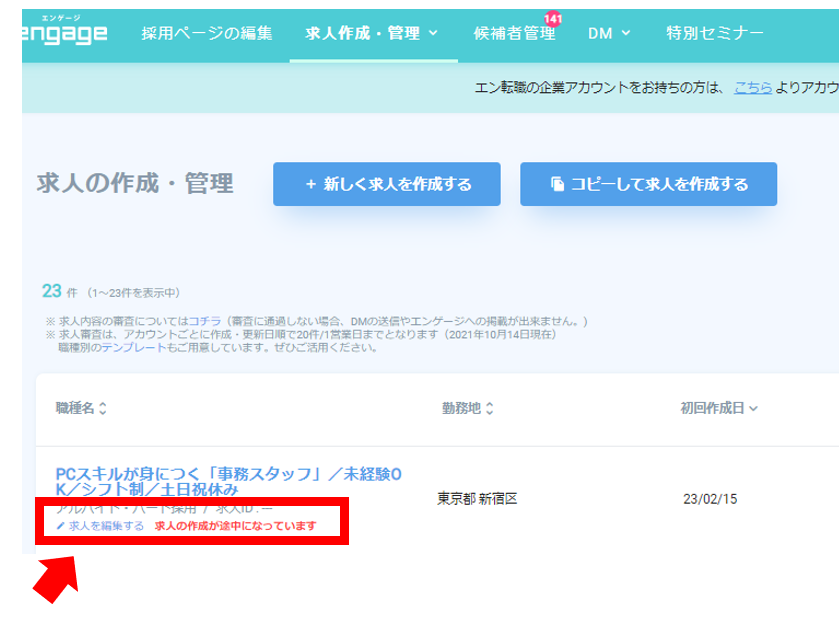Click コピーして求人を作成する button
The height and width of the screenshot is (628, 839).
649,184
